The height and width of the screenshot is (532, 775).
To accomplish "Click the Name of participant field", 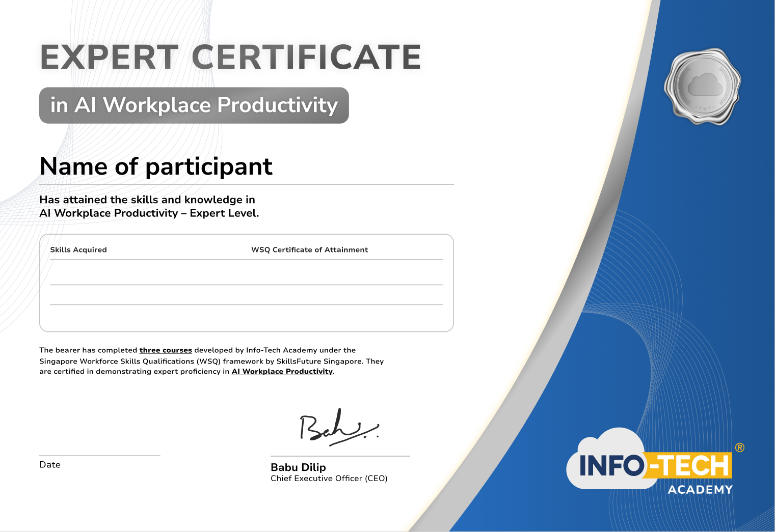I will [156, 166].
